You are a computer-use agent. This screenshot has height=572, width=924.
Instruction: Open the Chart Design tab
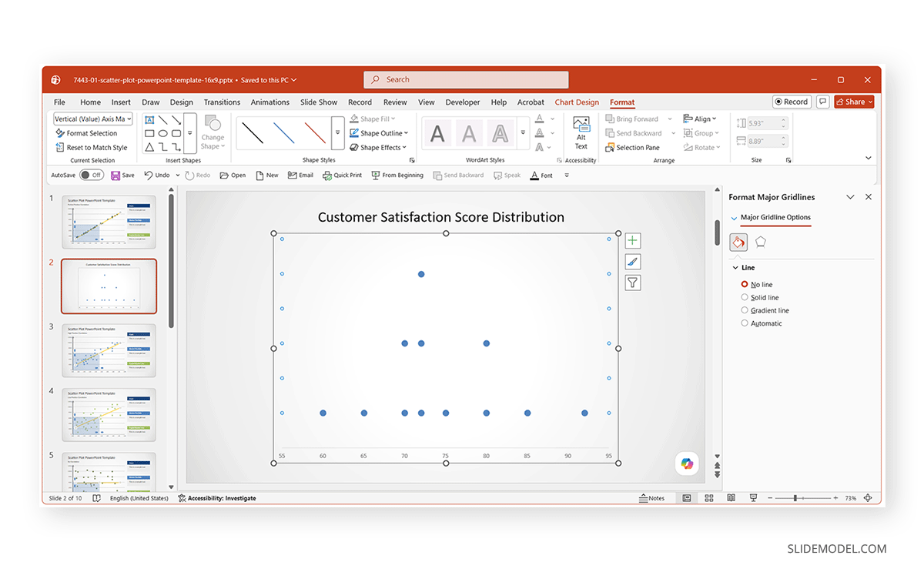click(x=577, y=102)
